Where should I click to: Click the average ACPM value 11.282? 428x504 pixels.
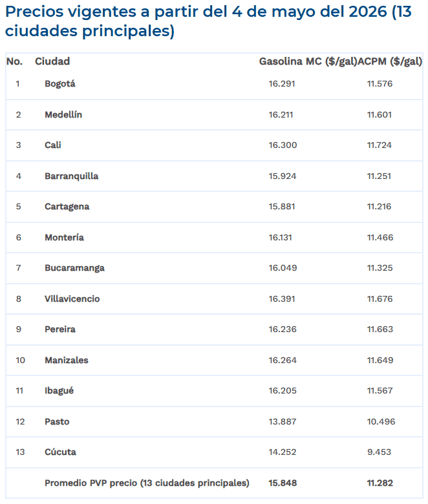coord(380,483)
